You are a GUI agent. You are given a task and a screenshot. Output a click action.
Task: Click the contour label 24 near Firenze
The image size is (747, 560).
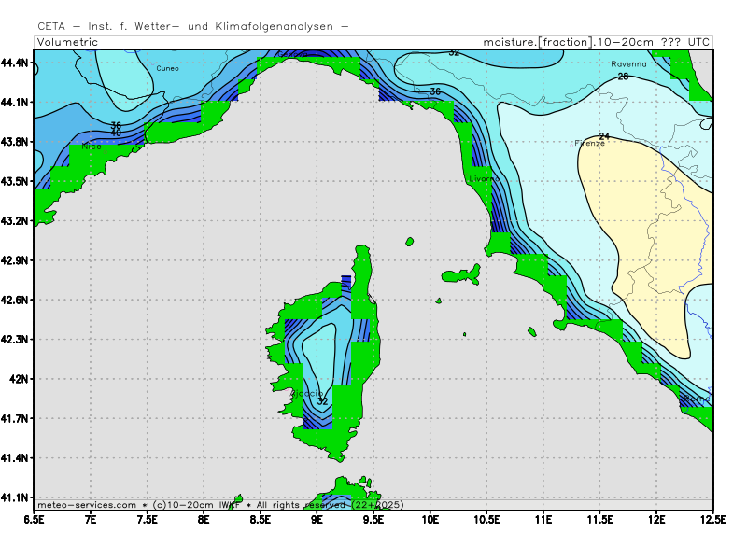tap(604, 136)
